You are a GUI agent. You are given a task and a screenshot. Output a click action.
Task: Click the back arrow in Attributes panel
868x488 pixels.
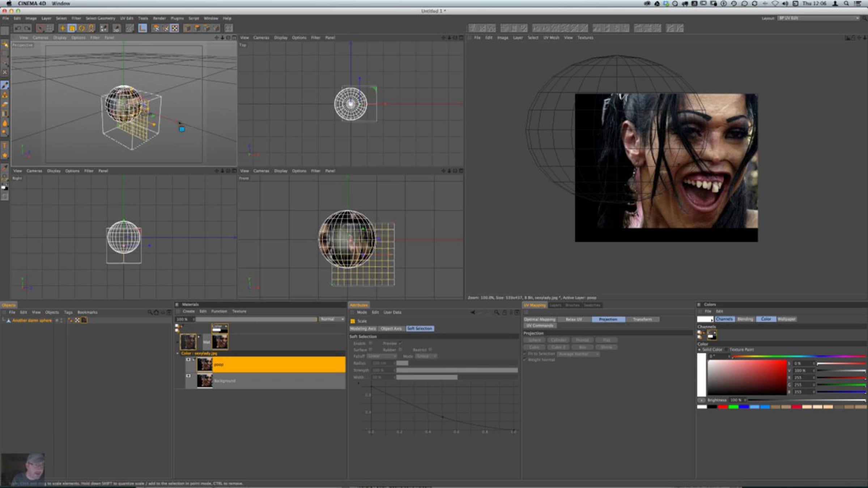(473, 312)
